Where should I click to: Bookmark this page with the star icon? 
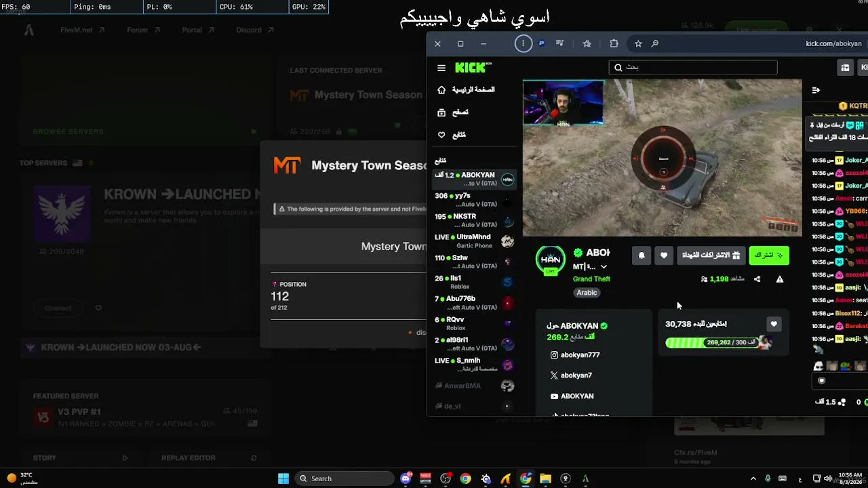coord(638,43)
